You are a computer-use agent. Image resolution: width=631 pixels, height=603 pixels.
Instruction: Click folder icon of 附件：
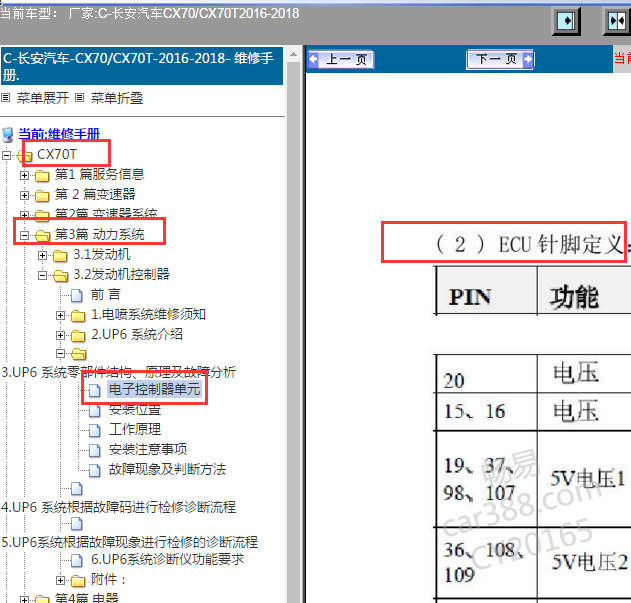[x=78, y=581]
